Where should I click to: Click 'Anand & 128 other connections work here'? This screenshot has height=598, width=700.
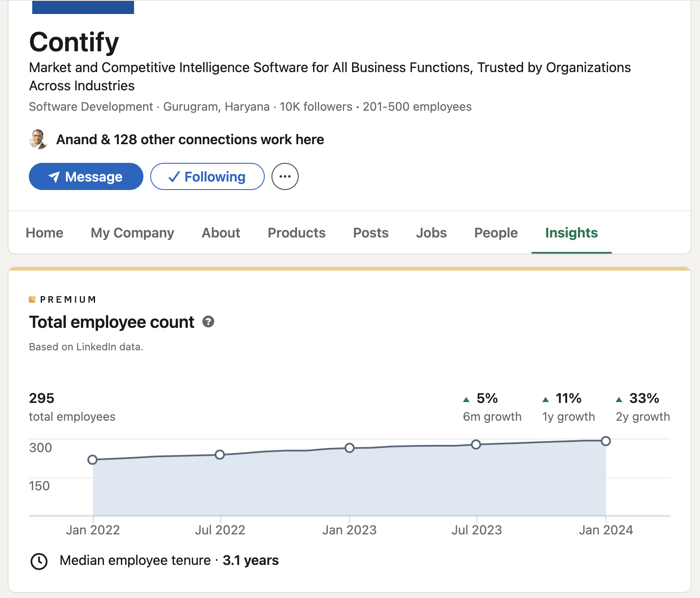click(190, 140)
